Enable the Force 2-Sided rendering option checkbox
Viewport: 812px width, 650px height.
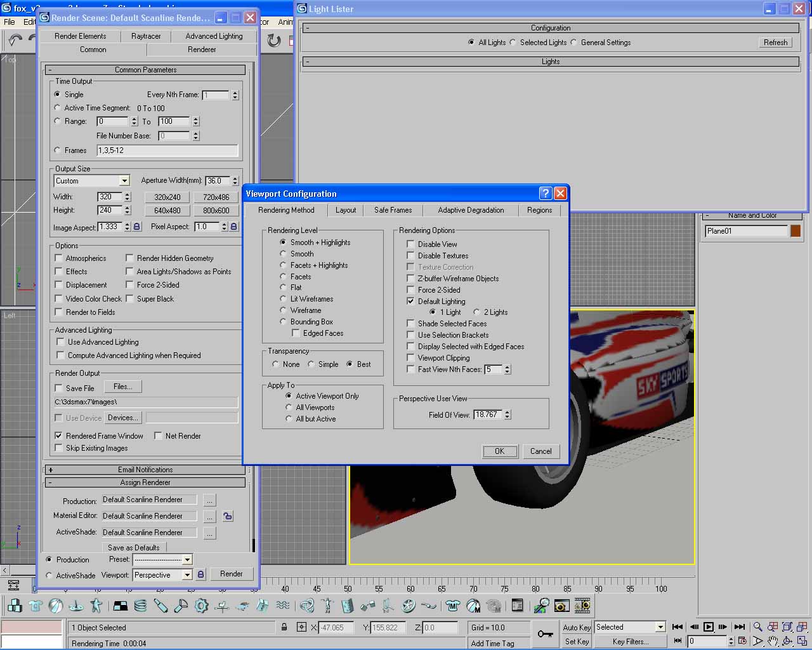click(411, 290)
